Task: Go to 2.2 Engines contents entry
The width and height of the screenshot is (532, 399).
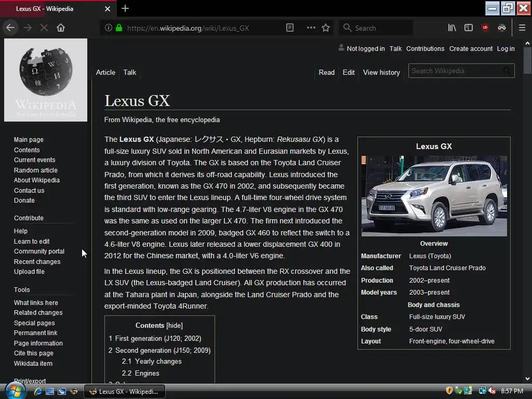Action: 140,373
